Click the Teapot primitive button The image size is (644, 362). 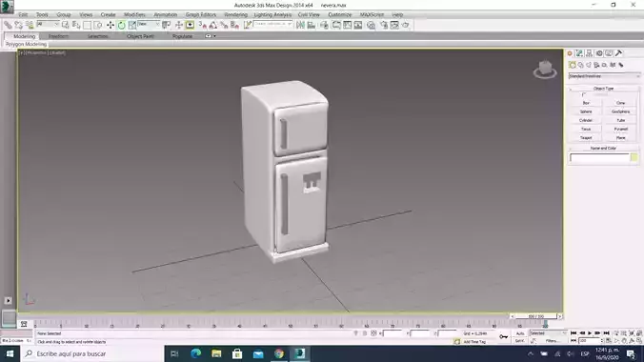coord(586,138)
